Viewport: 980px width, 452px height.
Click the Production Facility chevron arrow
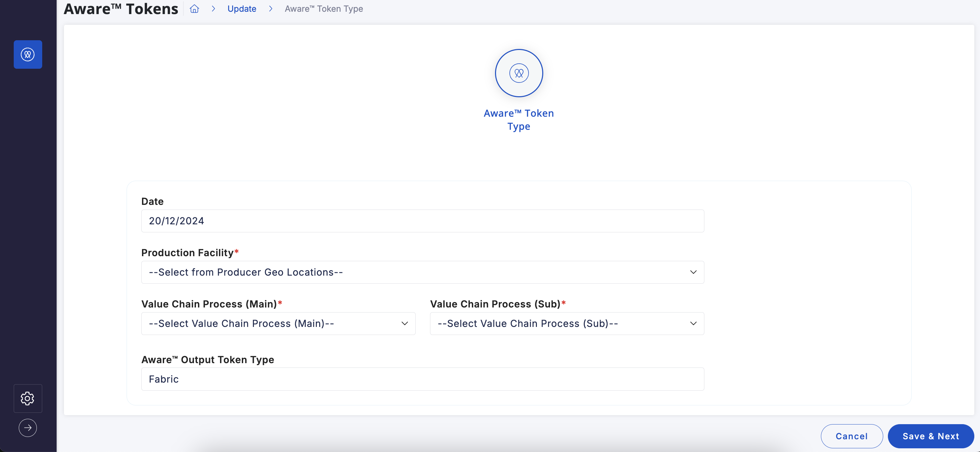[x=693, y=272]
